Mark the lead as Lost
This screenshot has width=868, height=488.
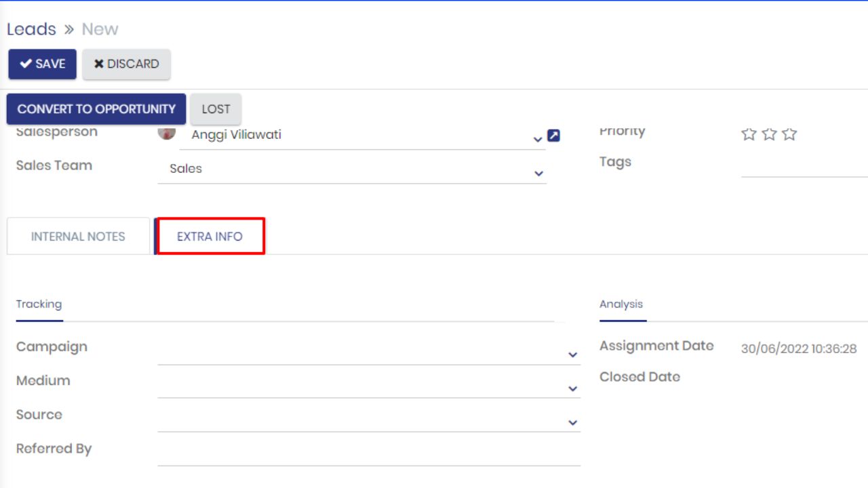pyautogui.click(x=216, y=109)
